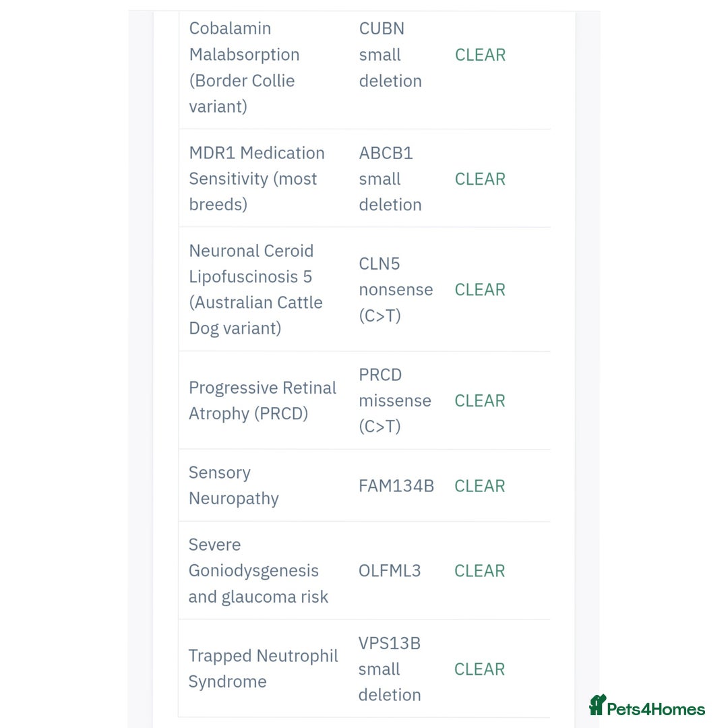
Task: Click the PRCD missense (C>T) cell
Action: click(394, 401)
